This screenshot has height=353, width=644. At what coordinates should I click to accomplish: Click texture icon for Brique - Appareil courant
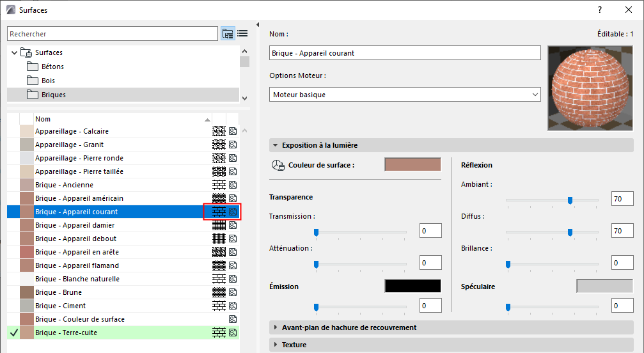click(x=233, y=212)
